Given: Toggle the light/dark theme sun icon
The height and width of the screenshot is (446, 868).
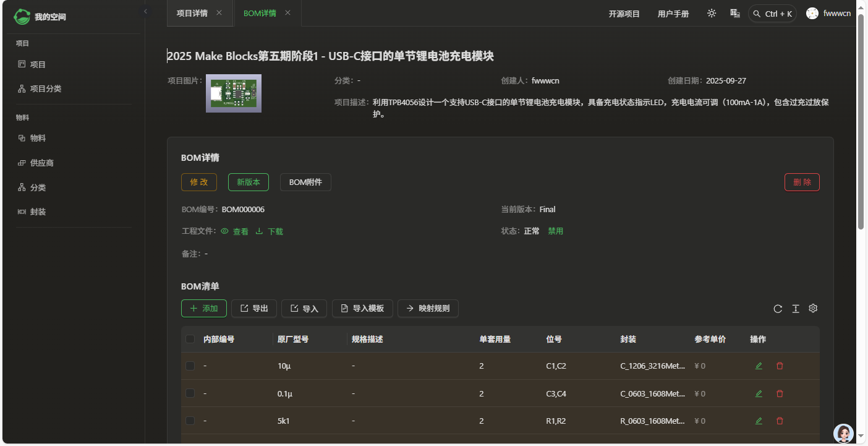Looking at the screenshot, I should (x=712, y=14).
